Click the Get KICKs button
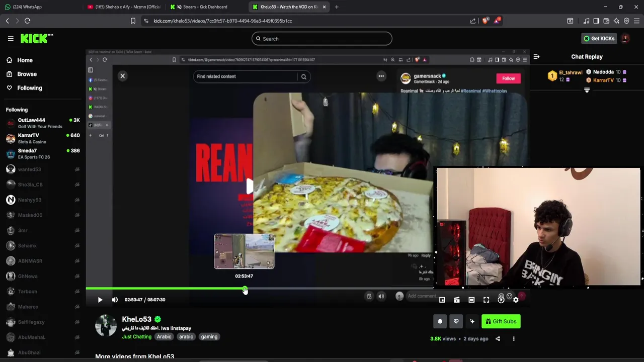This screenshot has width=644, height=362. click(599, 38)
